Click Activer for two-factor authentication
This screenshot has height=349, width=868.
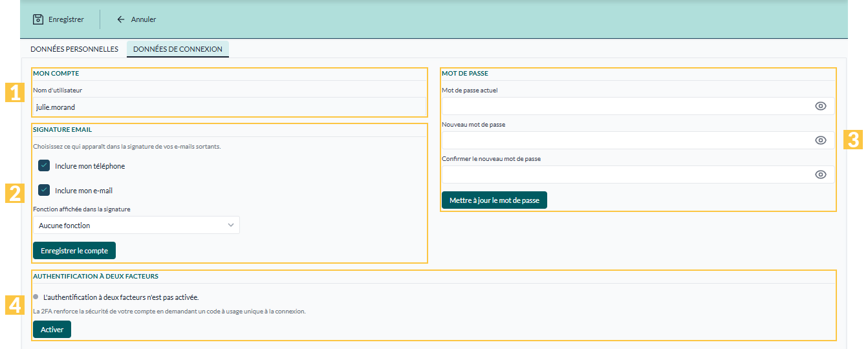[52, 330]
